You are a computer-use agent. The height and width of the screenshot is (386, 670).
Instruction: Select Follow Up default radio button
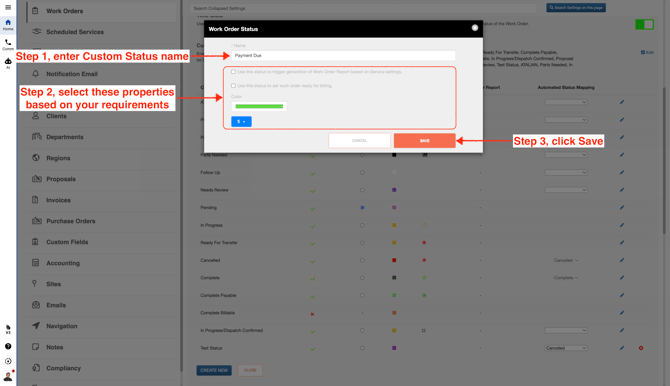[x=362, y=173]
